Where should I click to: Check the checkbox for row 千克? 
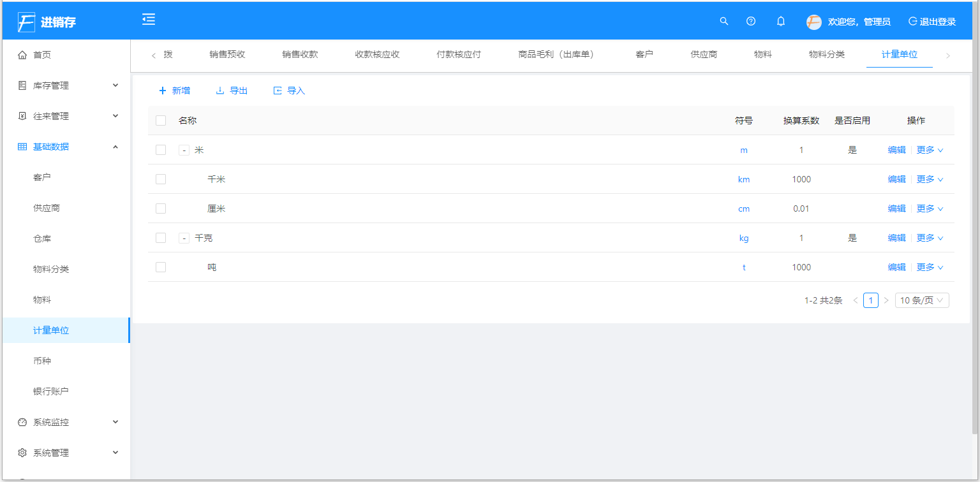[161, 238]
